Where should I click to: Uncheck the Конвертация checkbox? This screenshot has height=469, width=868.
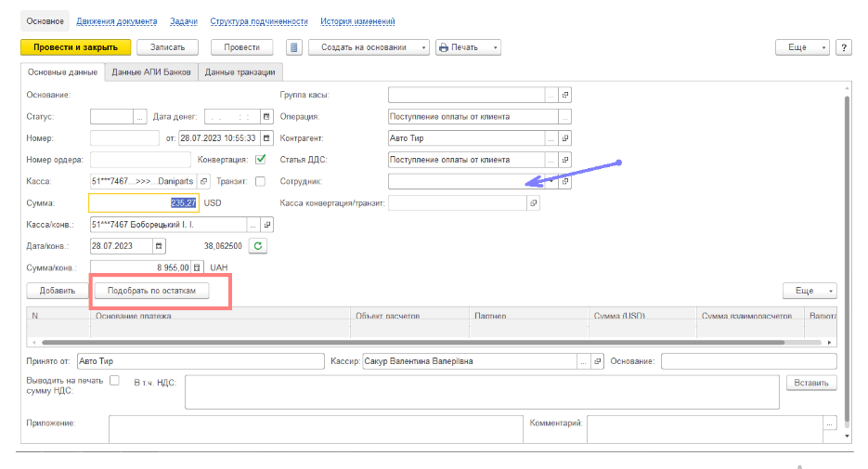click(x=261, y=159)
